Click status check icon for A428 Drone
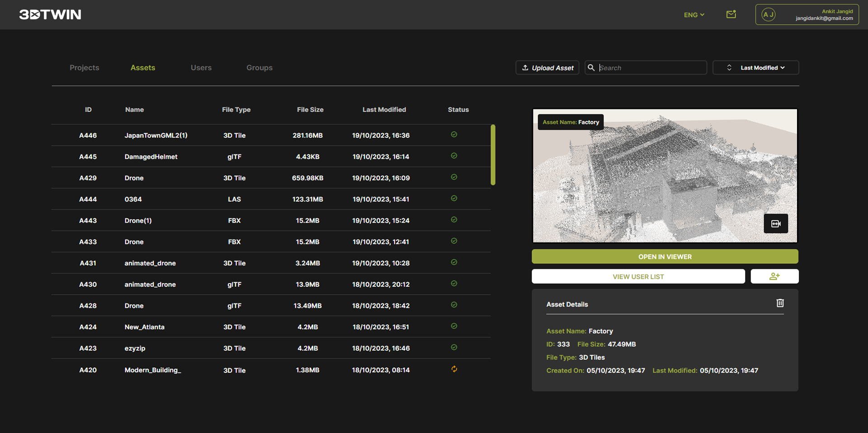 454,305
